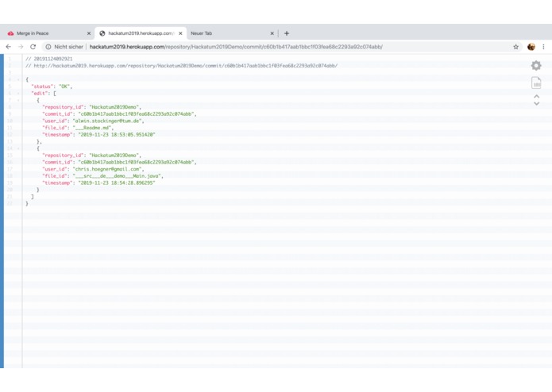Click the "___src___de___demo___Main.java" value
Screen dimensions: 552x392
tap(117, 176)
